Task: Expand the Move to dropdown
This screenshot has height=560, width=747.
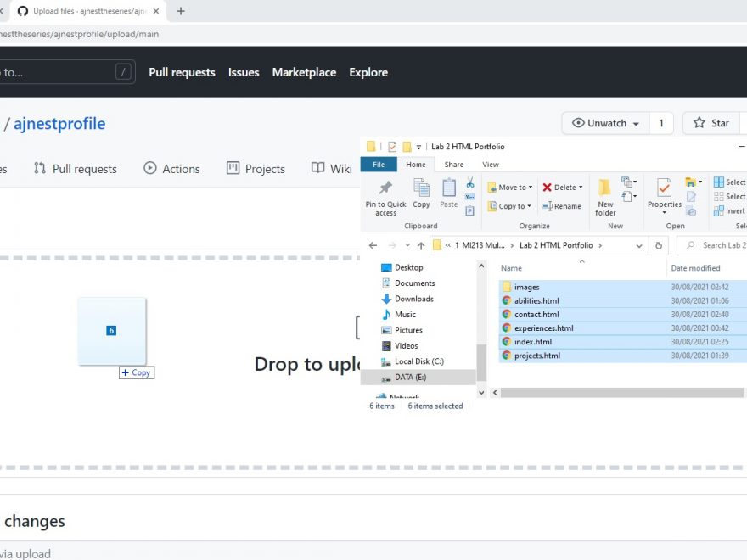Action: pyautogui.click(x=510, y=188)
